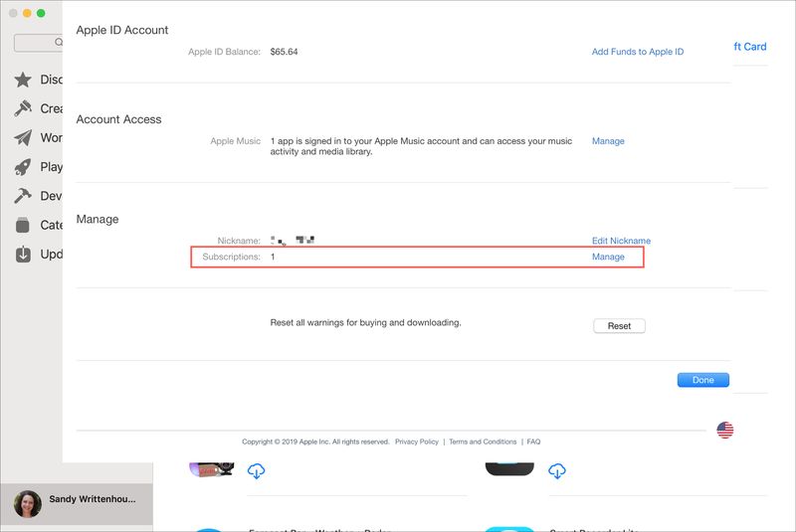This screenshot has width=796, height=532.
Task: Click the Gift Card link at top right
Action: (x=750, y=47)
